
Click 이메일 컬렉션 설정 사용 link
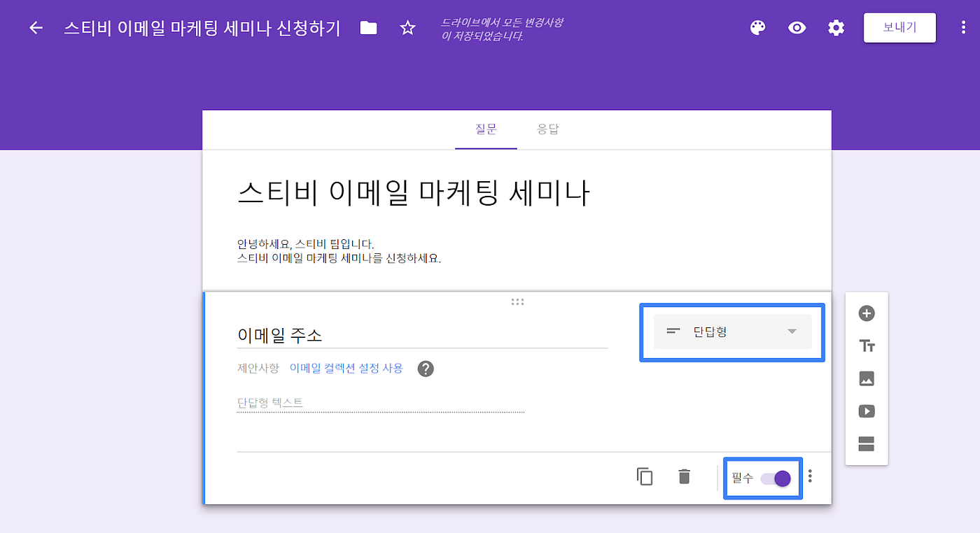point(346,369)
